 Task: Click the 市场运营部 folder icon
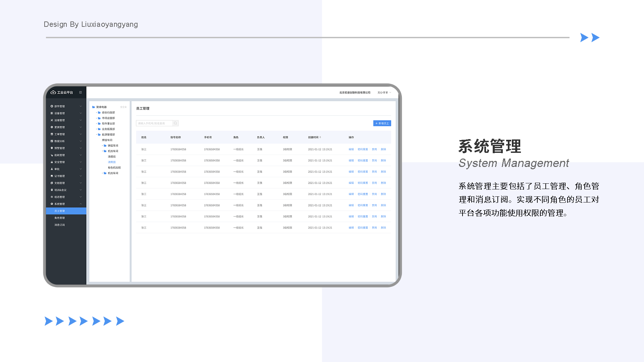pyautogui.click(x=99, y=118)
